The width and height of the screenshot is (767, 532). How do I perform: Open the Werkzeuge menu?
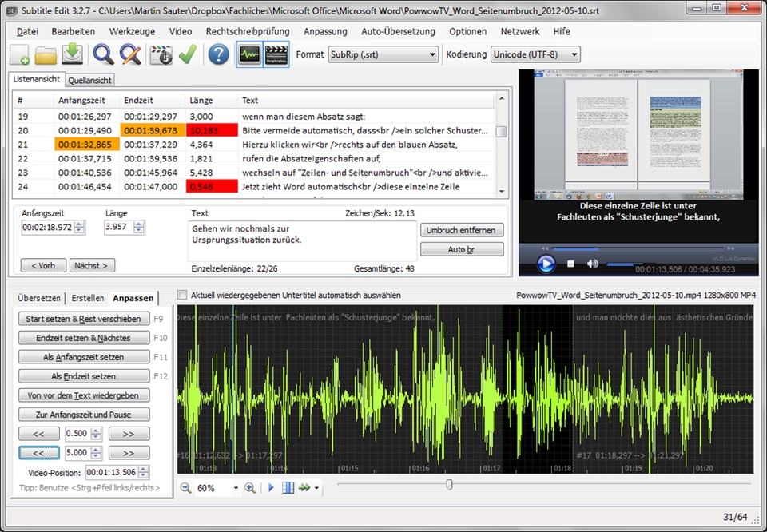coord(132,31)
